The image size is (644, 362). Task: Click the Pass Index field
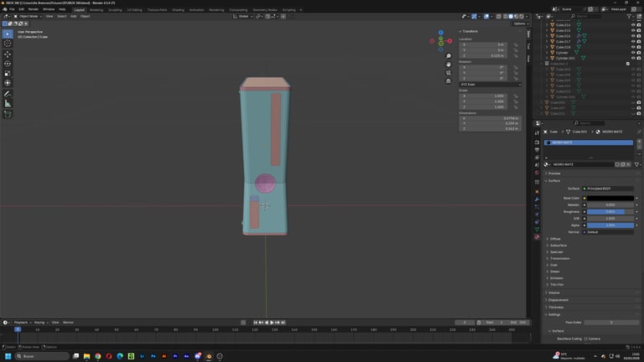click(x=611, y=323)
